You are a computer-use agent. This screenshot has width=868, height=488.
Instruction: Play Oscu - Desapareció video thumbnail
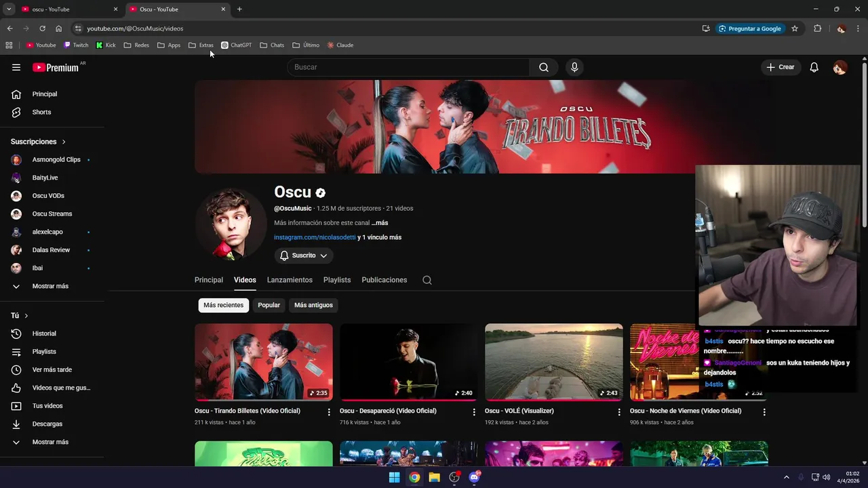point(409,362)
